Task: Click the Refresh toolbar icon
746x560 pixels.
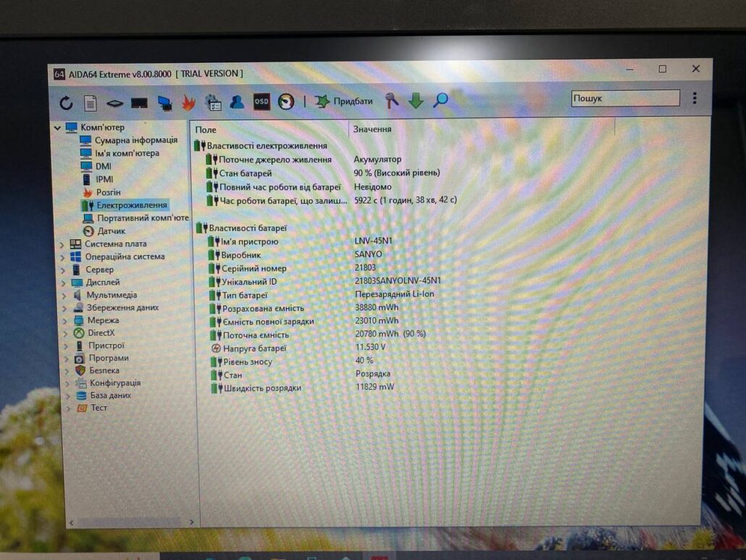Action: click(66, 103)
